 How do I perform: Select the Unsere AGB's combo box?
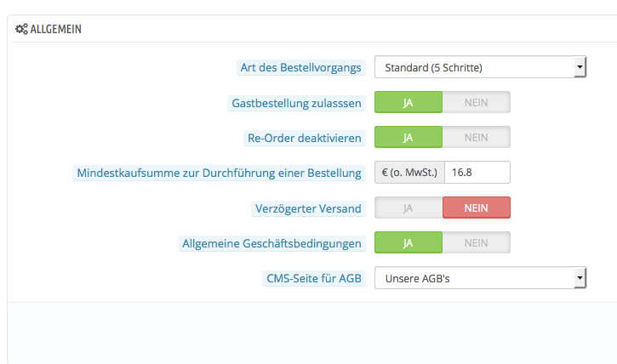pyautogui.click(x=481, y=278)
